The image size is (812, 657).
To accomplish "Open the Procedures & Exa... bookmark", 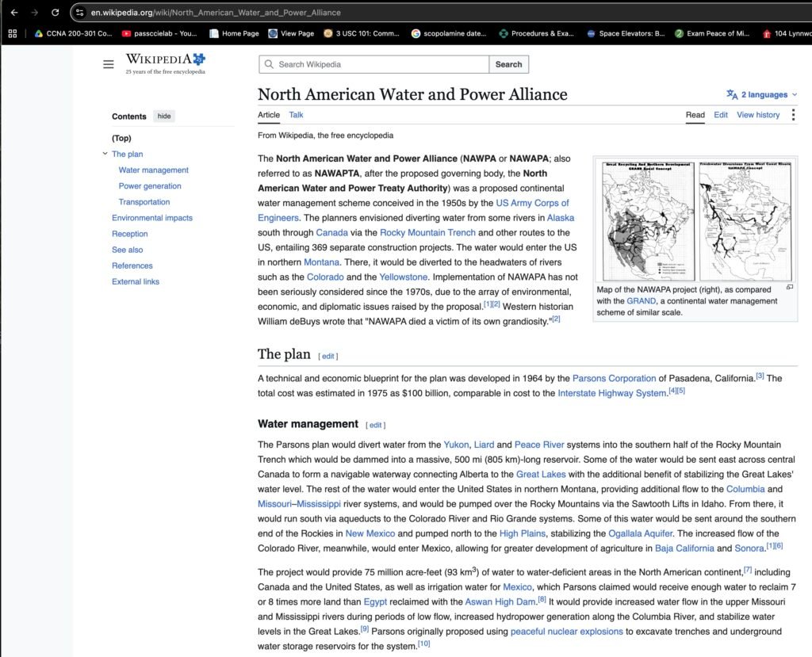I will (537, 33).
